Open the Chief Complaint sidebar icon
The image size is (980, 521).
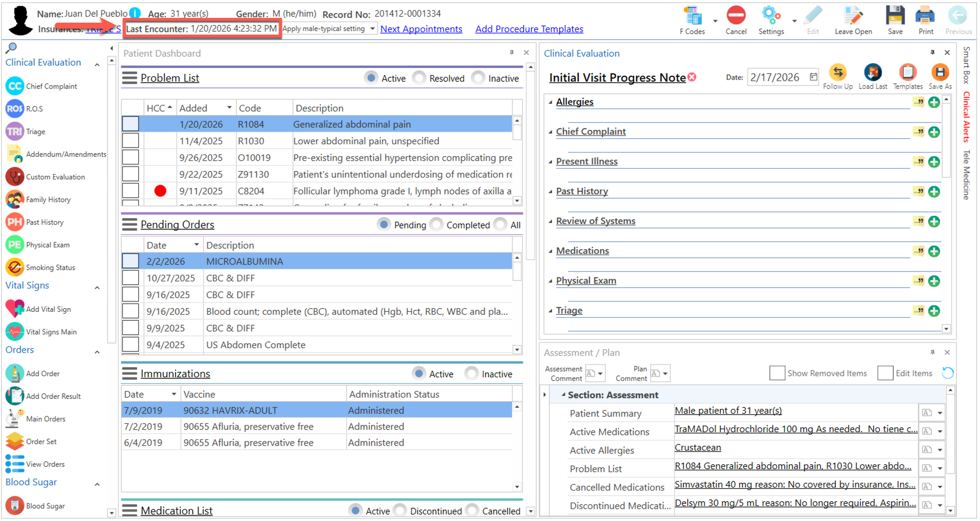[15, 86]
